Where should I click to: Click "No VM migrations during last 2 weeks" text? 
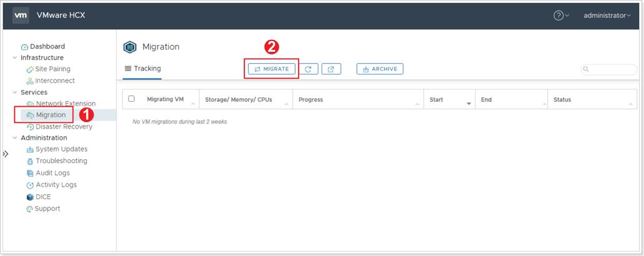(x=180, y=122)
